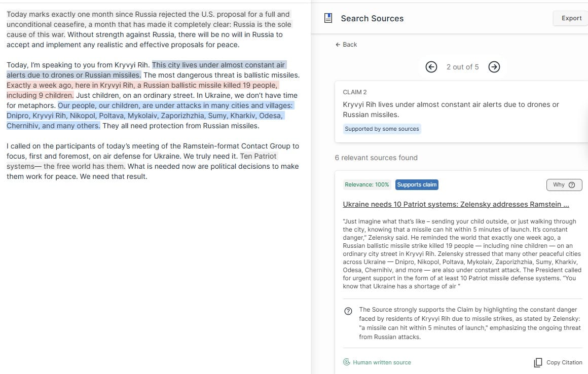Screen dimensions: 588x374
Task: Click the Copy Citation pages icon
Action: (538, 362)
